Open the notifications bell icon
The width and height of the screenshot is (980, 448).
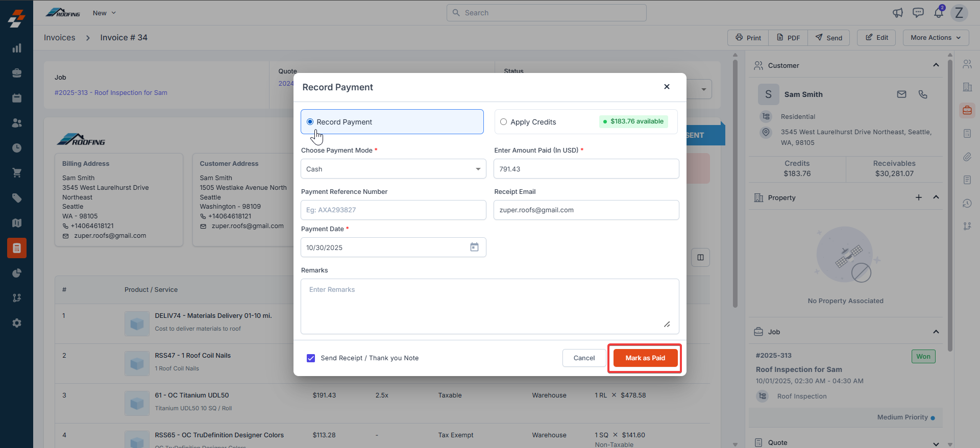tap(939, 12)
